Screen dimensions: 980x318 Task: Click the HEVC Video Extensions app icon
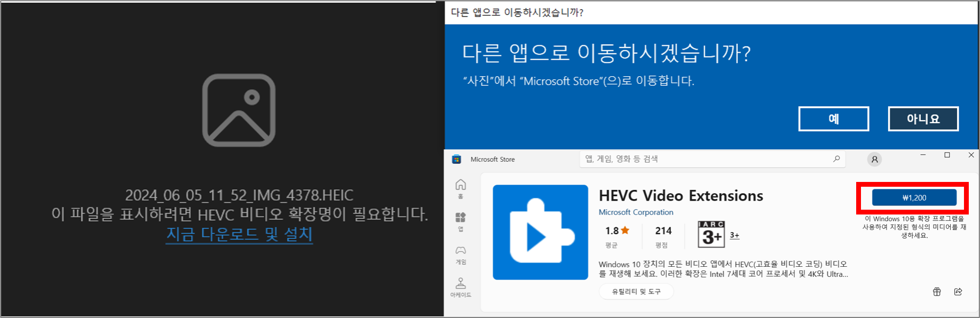click(540, 232)
